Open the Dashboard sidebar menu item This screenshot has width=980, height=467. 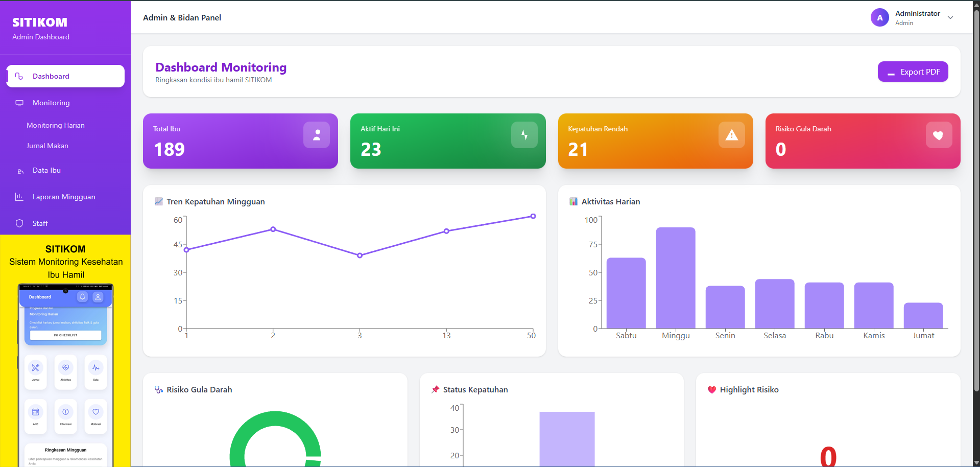pyautogui.click(x=65, y=76)
